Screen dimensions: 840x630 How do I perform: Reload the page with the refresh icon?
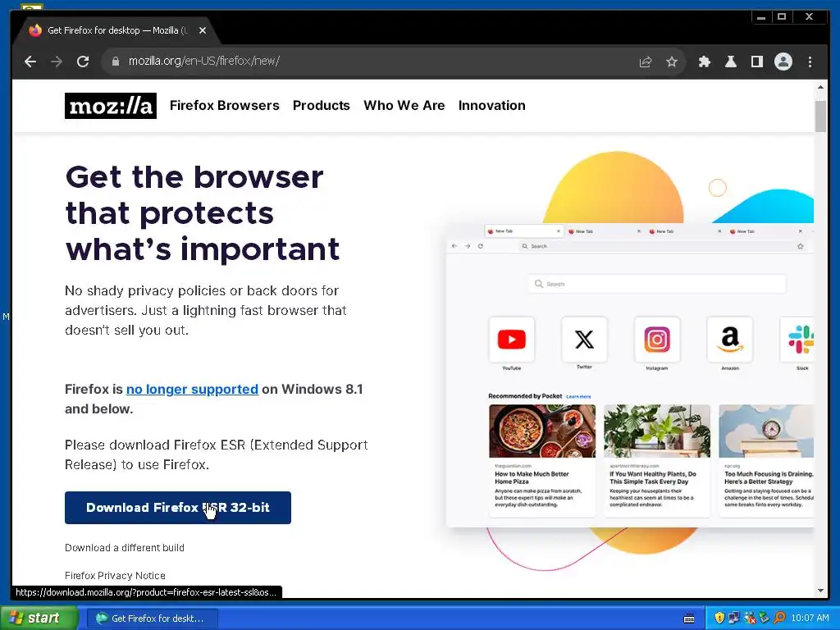pyautogui.click(x=83, y=62)
